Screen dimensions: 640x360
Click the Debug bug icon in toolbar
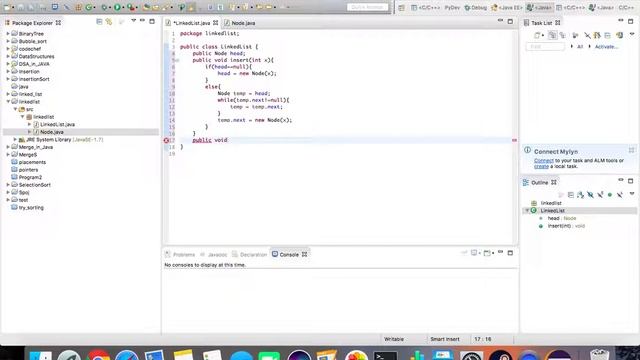coord(104,7)
